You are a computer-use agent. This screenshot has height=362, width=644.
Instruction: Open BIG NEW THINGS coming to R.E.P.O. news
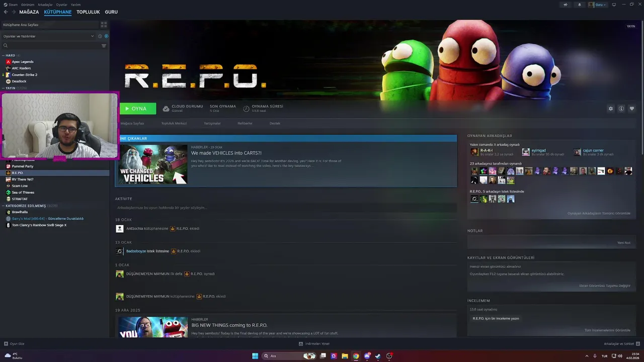tap(229, 325)
